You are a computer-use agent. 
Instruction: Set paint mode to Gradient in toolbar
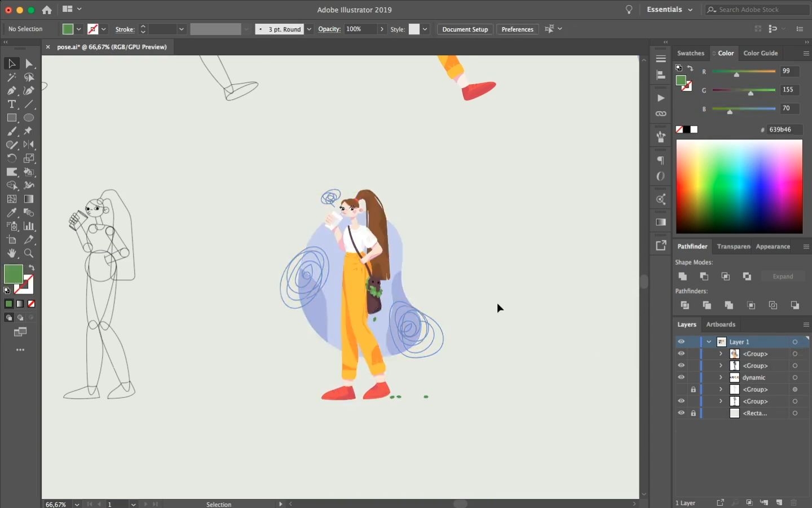(x=20, y=304)
